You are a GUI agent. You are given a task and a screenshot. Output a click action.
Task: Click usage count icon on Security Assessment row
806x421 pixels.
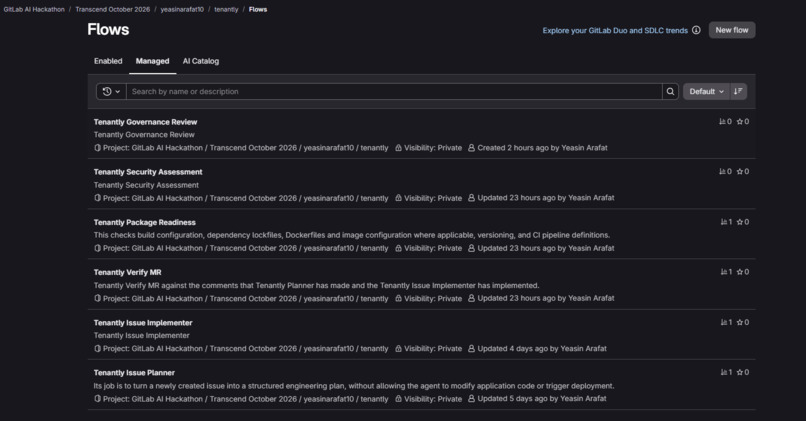[x=722, y=172]
